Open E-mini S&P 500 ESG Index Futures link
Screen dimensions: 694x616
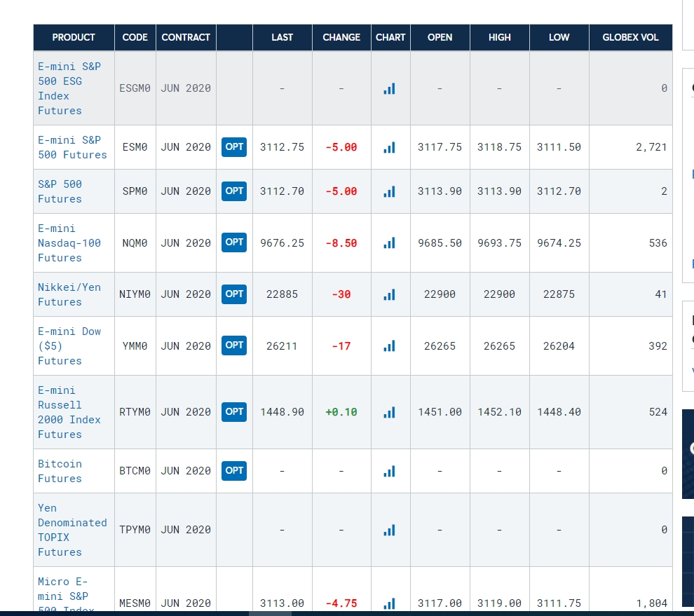(x=69, y=88)
